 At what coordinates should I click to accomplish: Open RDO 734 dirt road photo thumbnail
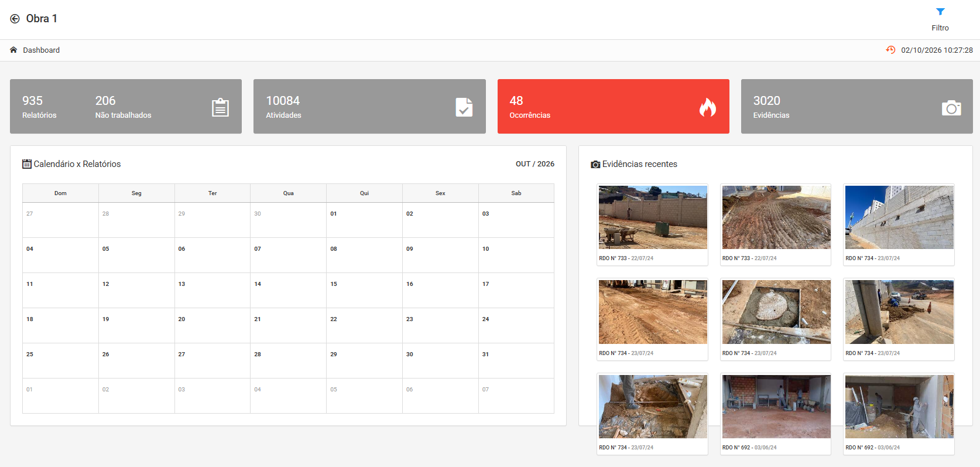pyautogui.click(x=653, y=312)
